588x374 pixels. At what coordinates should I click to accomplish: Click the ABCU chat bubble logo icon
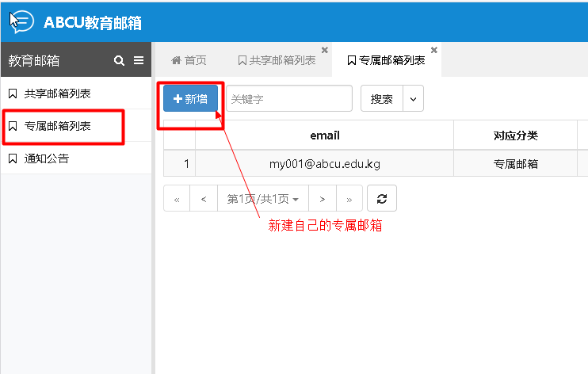[x=22, y=21]
